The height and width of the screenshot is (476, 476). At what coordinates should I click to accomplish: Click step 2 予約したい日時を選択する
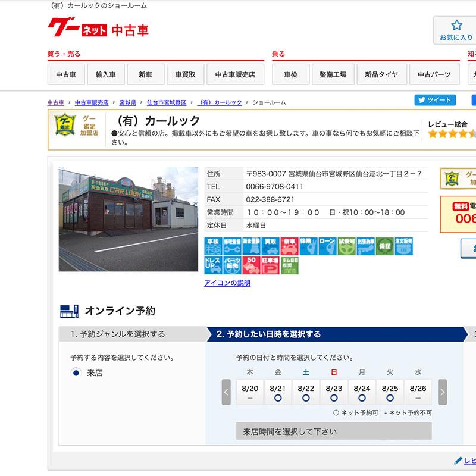coord(337,334)
